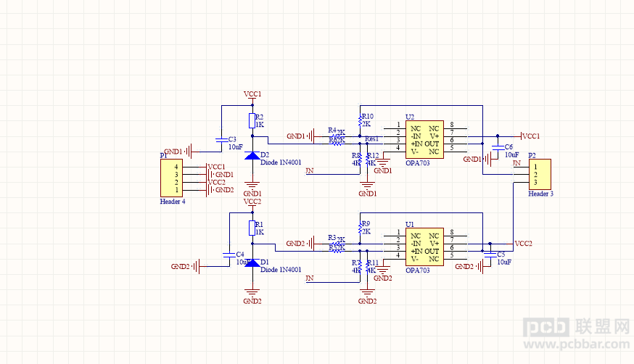Viewport: 634px width, 364px height.
Task: Select capacitor C5 symbol
Action: tap(490, 255)
